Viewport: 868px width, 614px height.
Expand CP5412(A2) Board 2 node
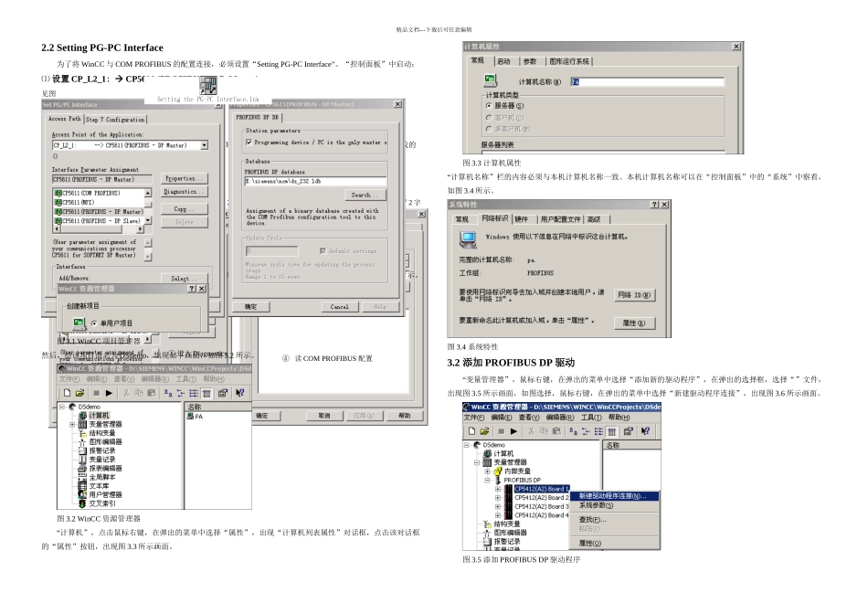click(497, 498)
